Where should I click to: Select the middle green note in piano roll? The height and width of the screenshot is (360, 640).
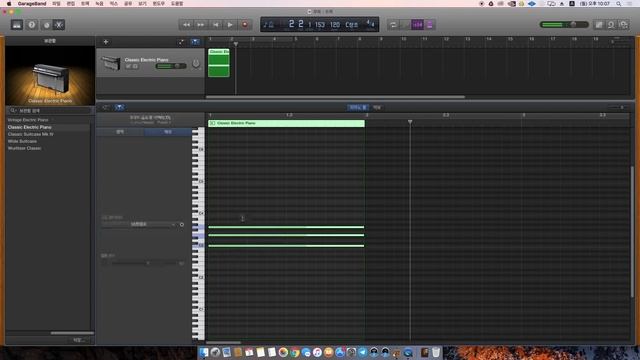(x=286, y=235)
